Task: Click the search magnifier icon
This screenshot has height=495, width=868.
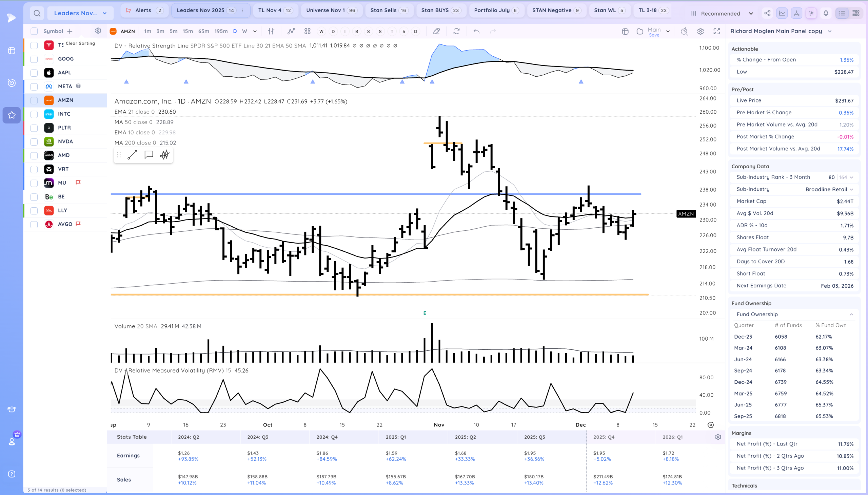Action: pos(37,13)
